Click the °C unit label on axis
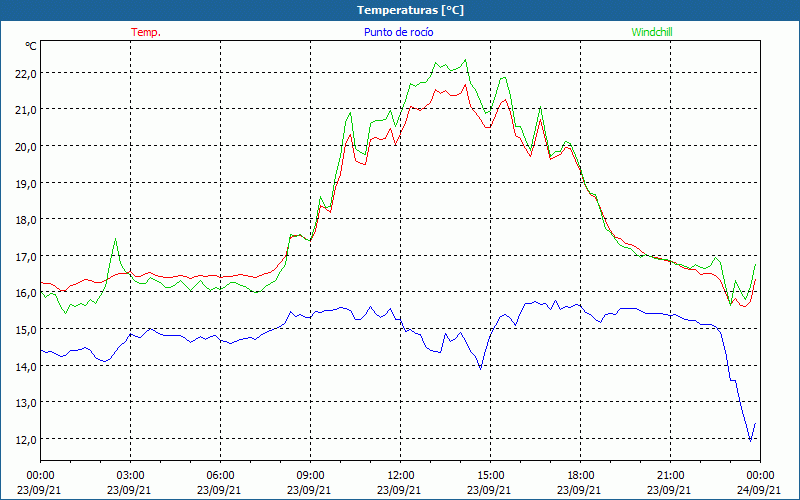 [x=31, y=46]
